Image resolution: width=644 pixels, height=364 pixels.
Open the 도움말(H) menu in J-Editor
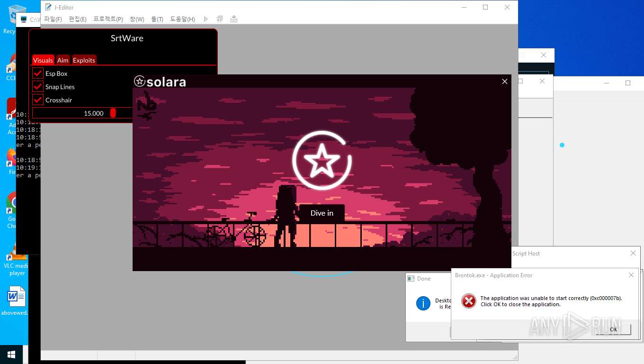point(182,19)
